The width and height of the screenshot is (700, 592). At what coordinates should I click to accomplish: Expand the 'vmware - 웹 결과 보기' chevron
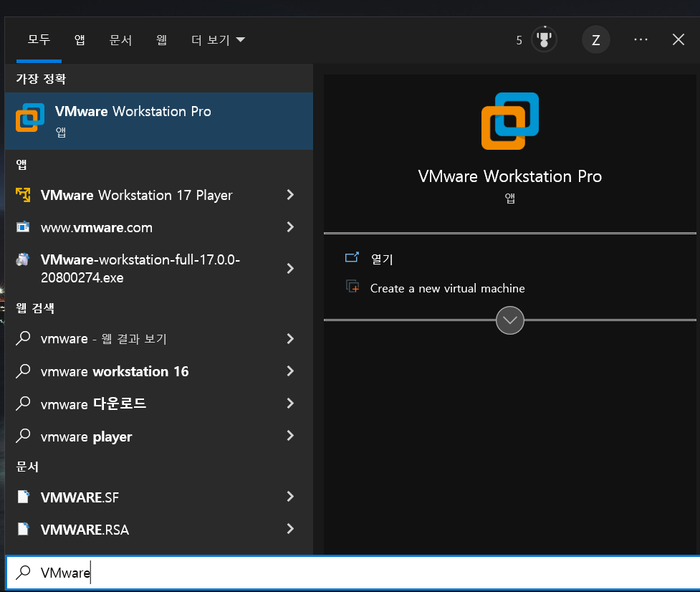coord(290,338)
